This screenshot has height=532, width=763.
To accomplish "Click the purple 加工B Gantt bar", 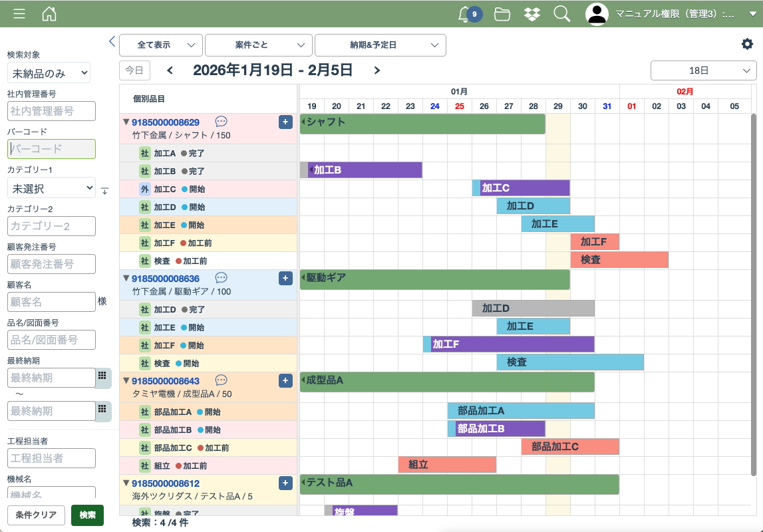I will (365, 170).
